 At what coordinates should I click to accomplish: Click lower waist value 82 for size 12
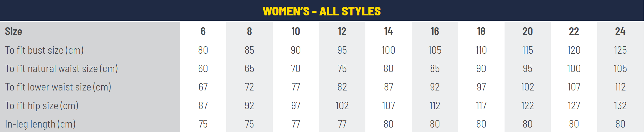coord(342,87)
